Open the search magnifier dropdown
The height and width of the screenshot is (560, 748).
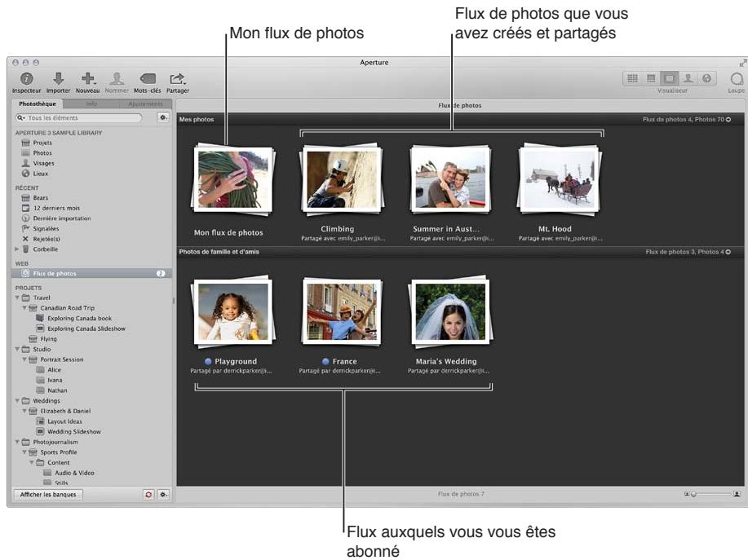[x=21, y=117]
